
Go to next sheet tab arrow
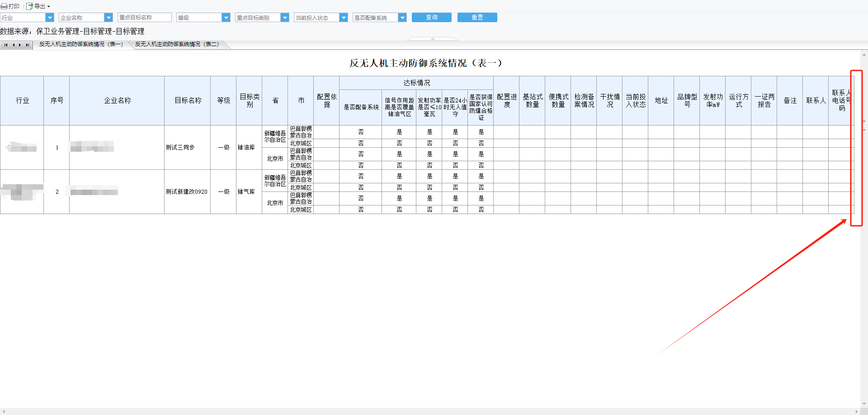point(20,45)
